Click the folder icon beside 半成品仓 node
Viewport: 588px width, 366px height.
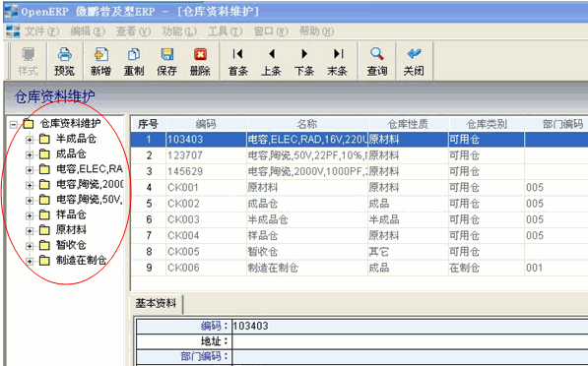44,139
